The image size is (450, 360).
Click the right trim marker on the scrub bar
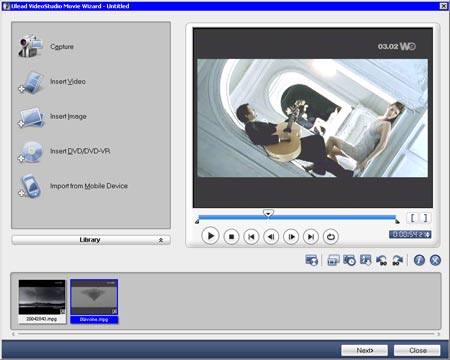(397, 221)
